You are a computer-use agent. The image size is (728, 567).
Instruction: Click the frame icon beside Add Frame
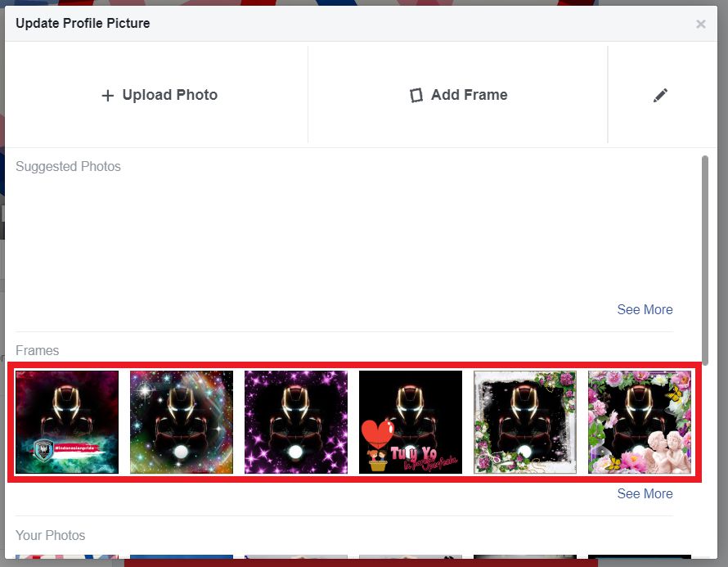tap(416, 95)
